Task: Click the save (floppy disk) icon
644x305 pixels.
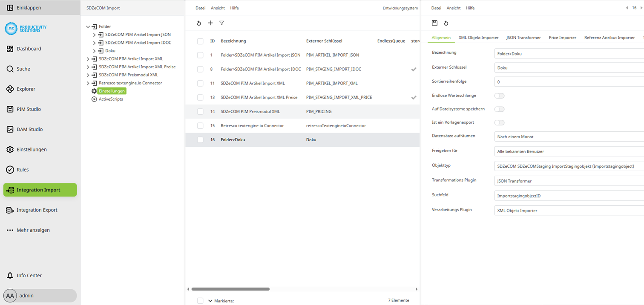Action: [x=434, y=23]
